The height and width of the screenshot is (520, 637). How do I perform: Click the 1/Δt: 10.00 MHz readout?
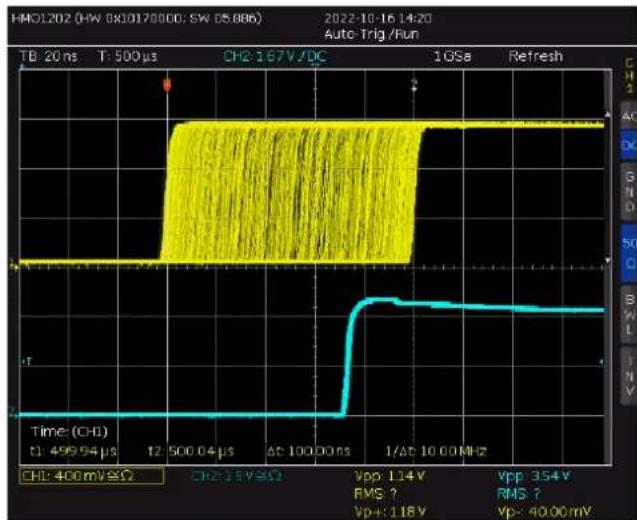click(436, 451)
